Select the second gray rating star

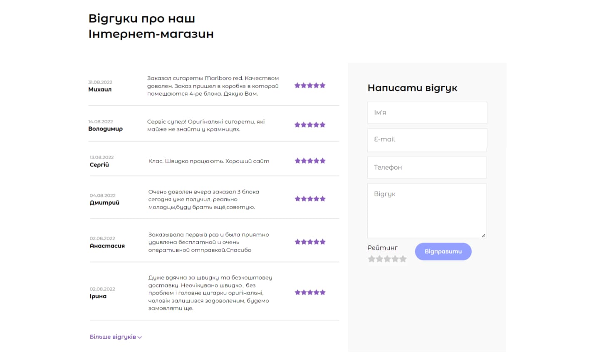pos(379,259)
